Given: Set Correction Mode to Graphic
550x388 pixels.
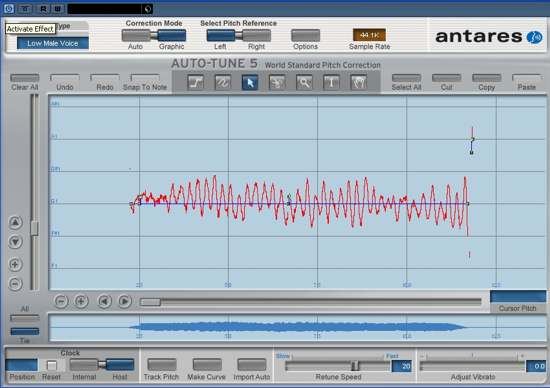Looking at the screenshot, I should click(172, 35).
